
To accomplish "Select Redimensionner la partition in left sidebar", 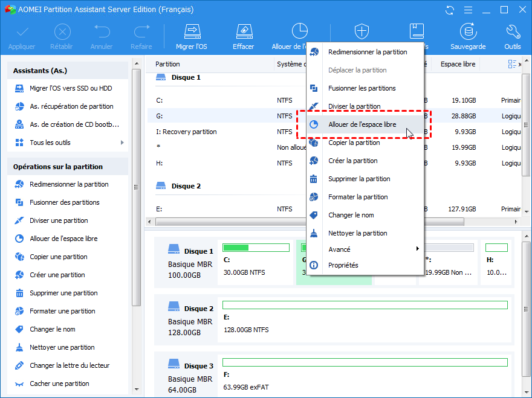I will click(68, 184).
